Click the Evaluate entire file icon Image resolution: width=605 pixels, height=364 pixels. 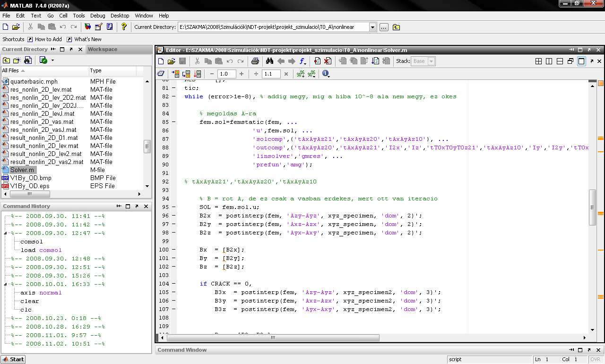197,74
